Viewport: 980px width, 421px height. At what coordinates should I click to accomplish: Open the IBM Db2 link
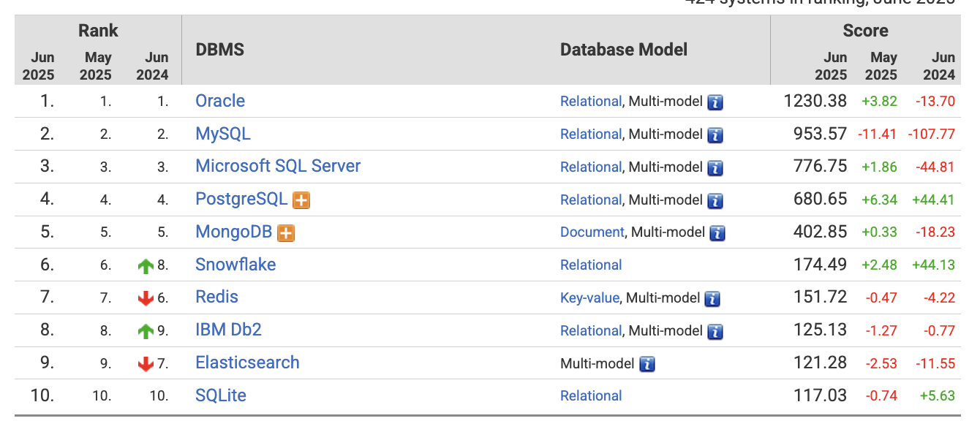click(x=228, y=330)
